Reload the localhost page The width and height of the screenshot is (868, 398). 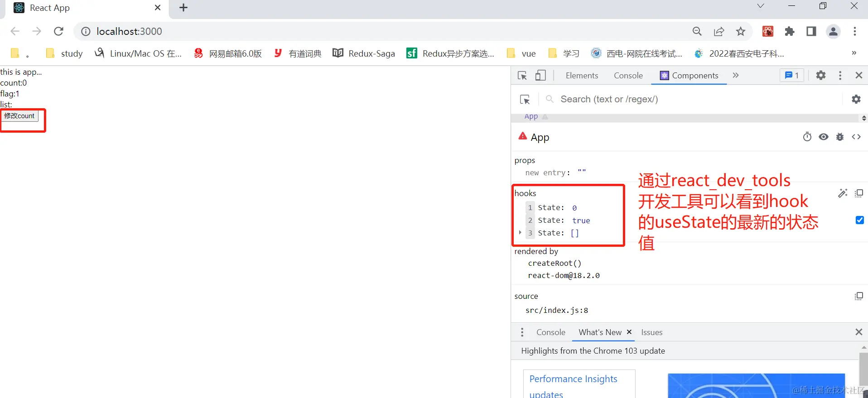pos(58,31)
